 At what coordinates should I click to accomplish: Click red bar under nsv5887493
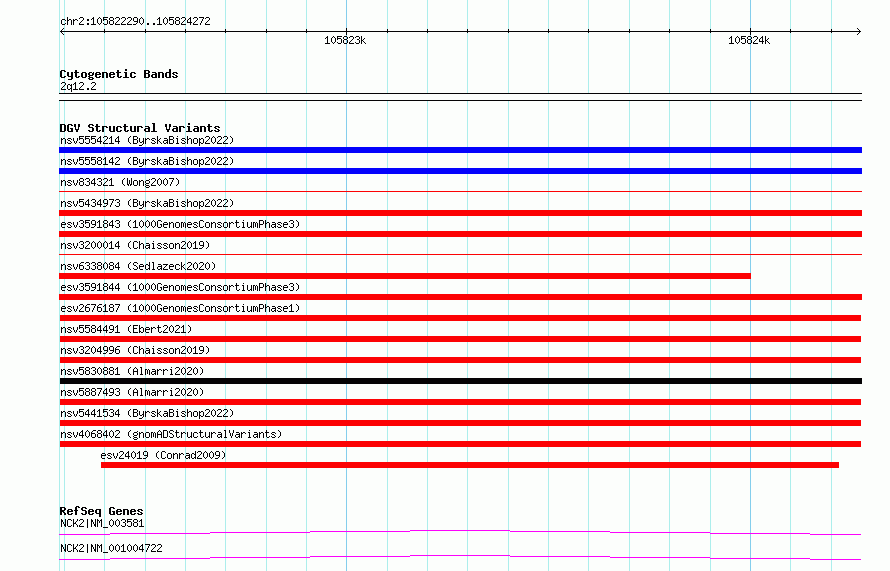coord(460,402)
